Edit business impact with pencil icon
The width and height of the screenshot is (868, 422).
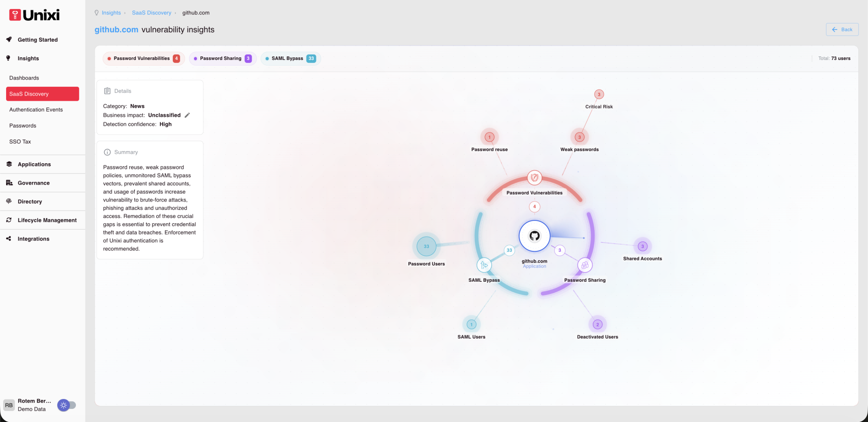[x=187, y=115]
